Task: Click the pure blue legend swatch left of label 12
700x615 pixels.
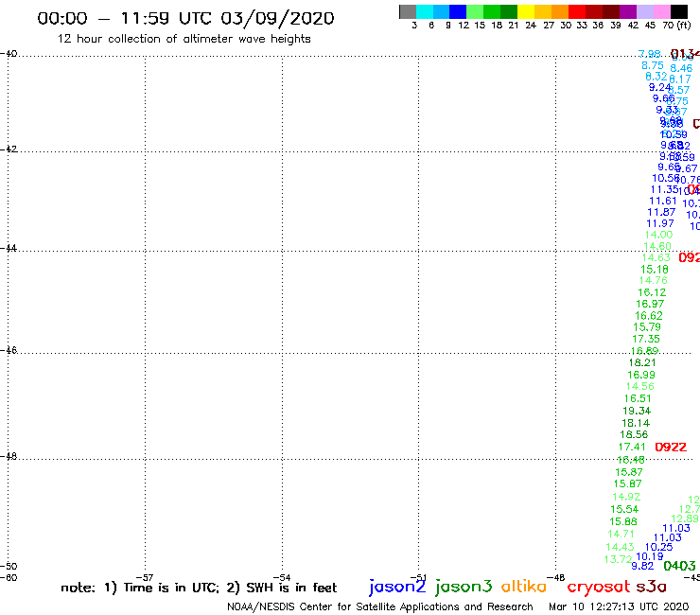Action: coord(458,11)
